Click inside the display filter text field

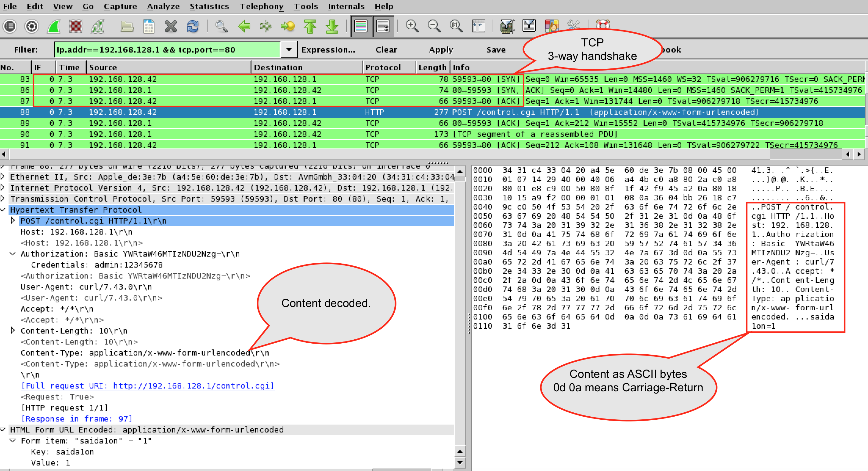(167, 50)
